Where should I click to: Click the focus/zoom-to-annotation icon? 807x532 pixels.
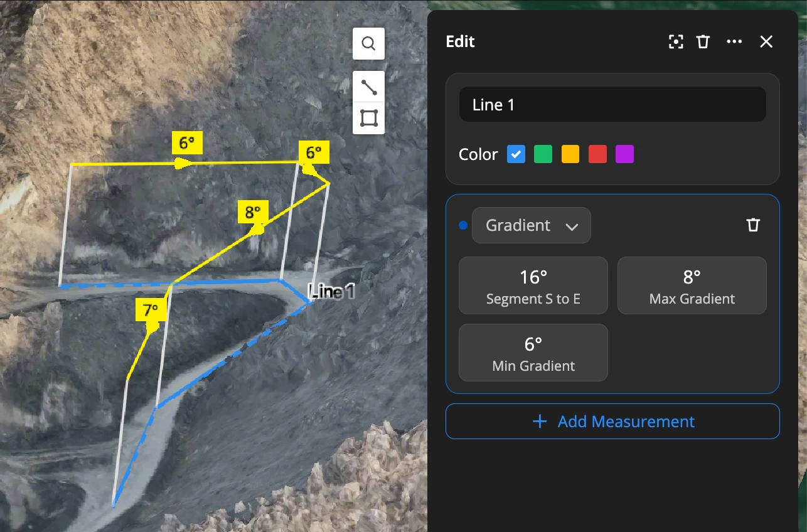click(676, 42)
